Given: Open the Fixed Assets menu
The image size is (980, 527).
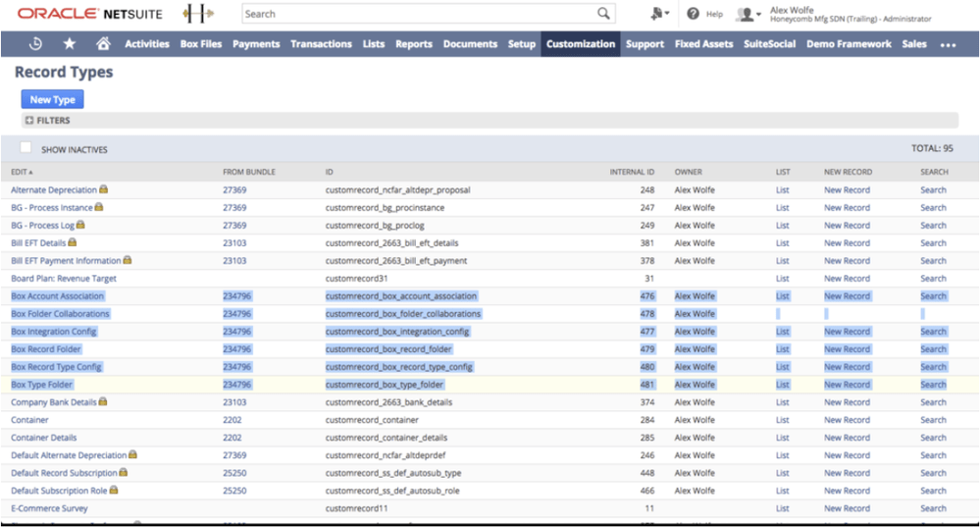Looking at the screenshot, I should pyautogui.click(x=703, y=44).
